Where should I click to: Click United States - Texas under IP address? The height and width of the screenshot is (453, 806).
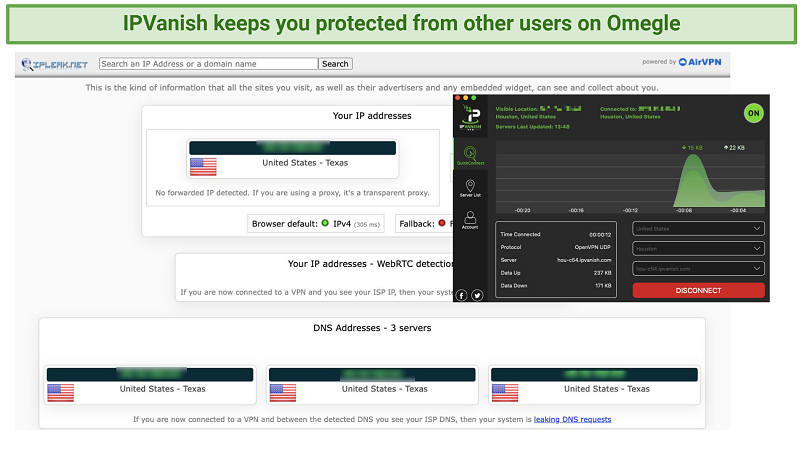click(305, 162)
